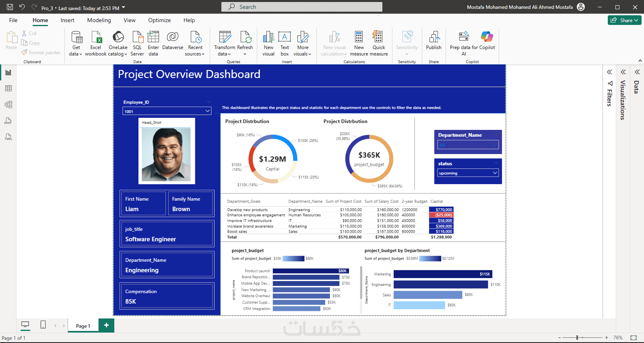Click the Get data icon
The width and height of the screenshot is (644, 343).
click(76, 37)
